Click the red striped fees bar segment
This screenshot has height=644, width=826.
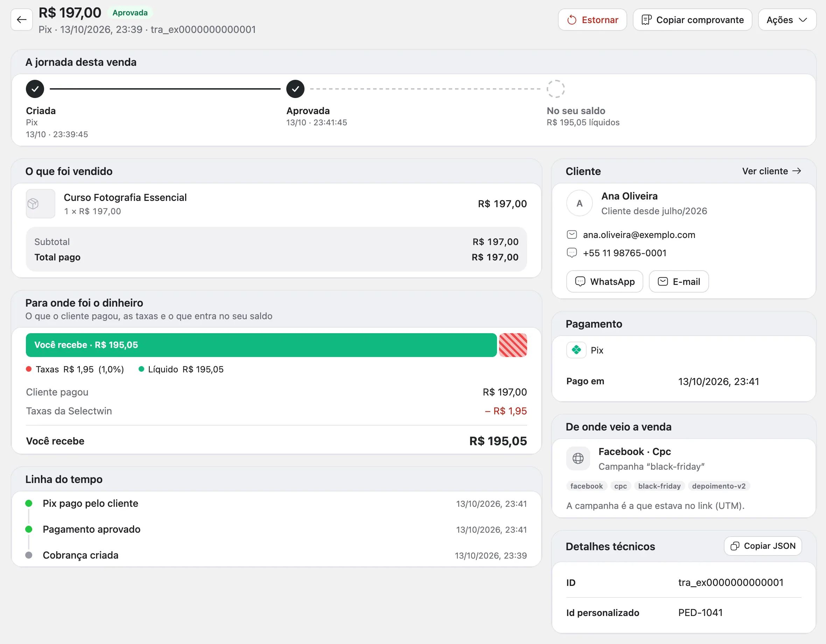[x=513, y=345]
